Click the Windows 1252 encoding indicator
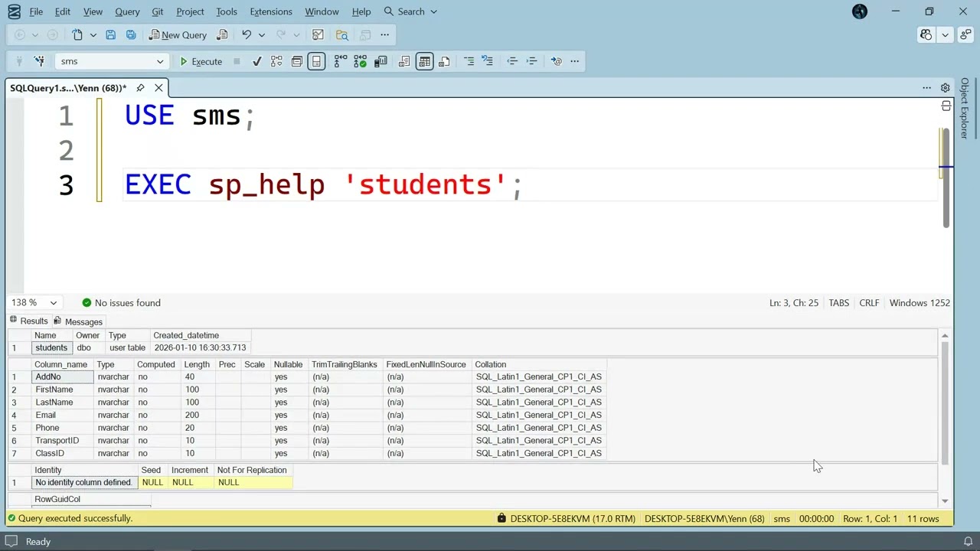Screen dimensions: 980x551 [x=920, y=303]
